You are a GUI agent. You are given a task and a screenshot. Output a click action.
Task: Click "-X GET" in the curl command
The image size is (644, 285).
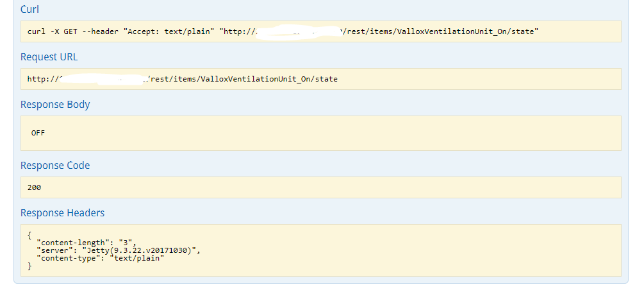[62, 31]
